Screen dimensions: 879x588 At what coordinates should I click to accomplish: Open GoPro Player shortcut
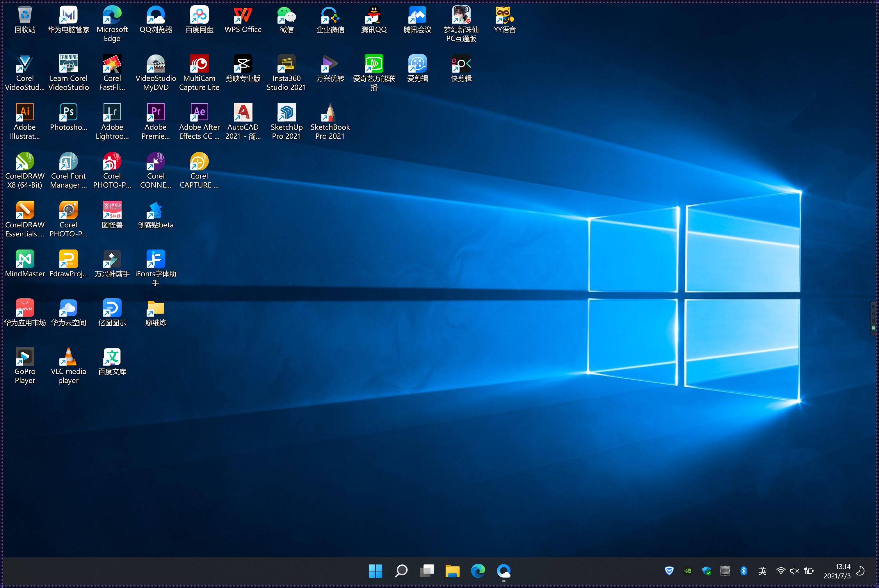25,357
